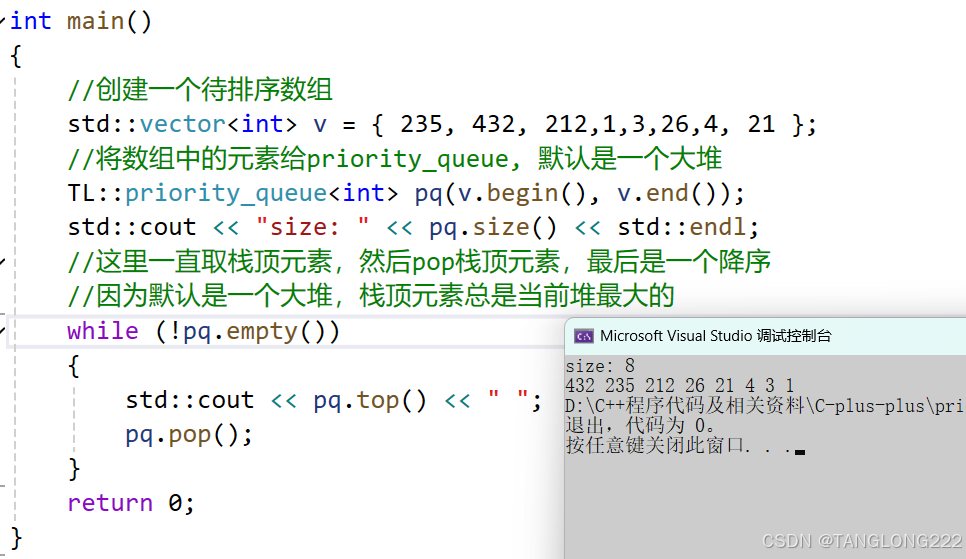Collapse the comment block fold arrow
This screenshot has height=559, width=966.
click(x=2, y=262)
